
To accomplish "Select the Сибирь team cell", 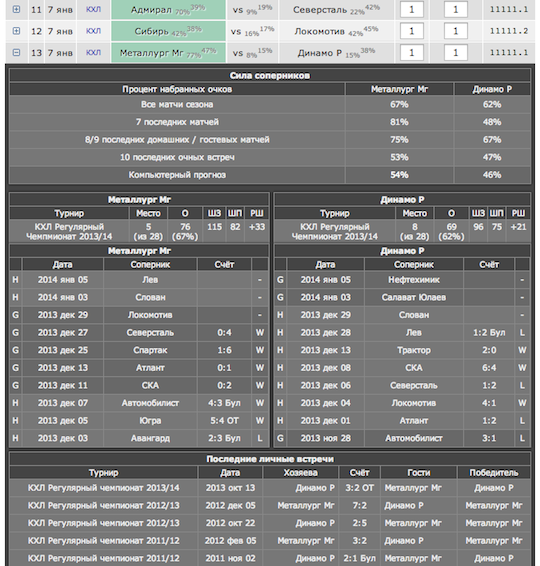I will (168, 31).
